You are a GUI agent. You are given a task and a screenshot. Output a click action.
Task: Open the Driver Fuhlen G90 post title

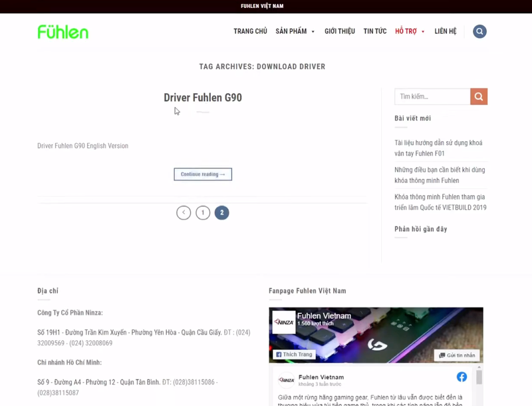click(203, 97)
